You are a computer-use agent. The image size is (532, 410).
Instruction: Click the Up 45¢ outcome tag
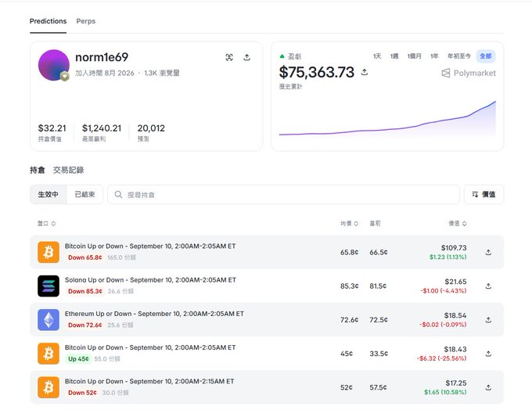point(78,358)
